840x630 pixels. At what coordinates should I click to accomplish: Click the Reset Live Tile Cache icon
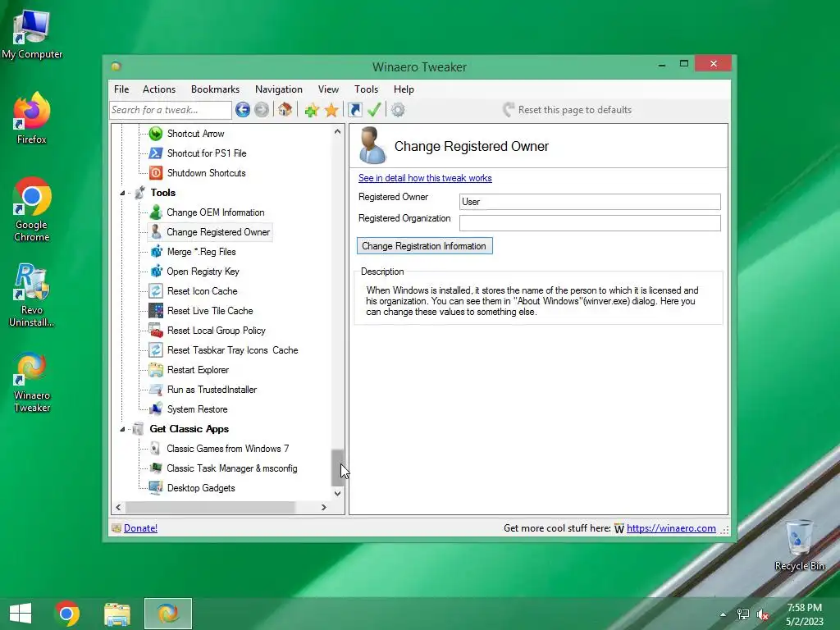pos(155,311)
